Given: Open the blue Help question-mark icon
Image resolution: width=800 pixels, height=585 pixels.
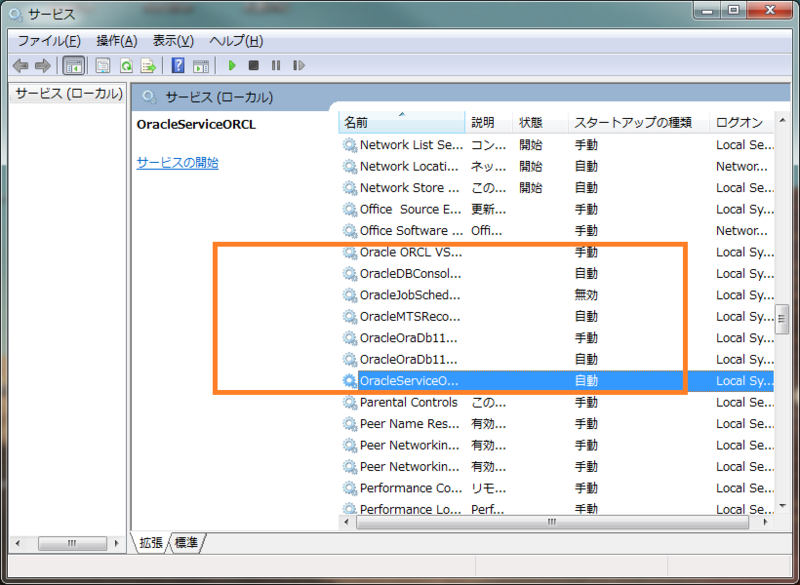Looking at the screenshot, I should point(178,65).
